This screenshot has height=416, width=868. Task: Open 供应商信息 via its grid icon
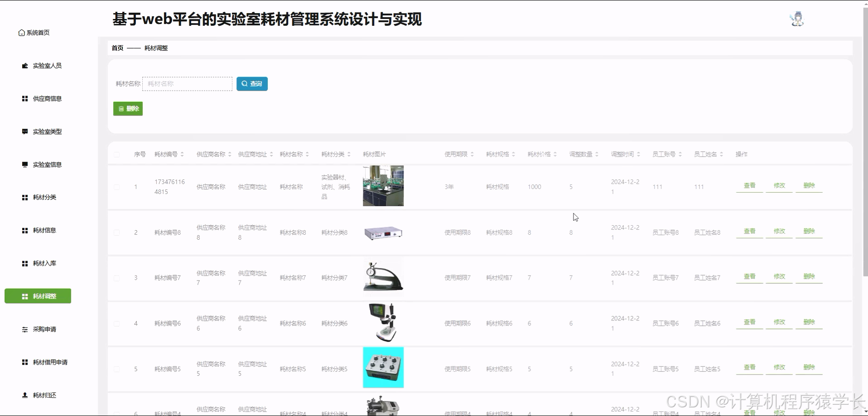pos(24,98)
